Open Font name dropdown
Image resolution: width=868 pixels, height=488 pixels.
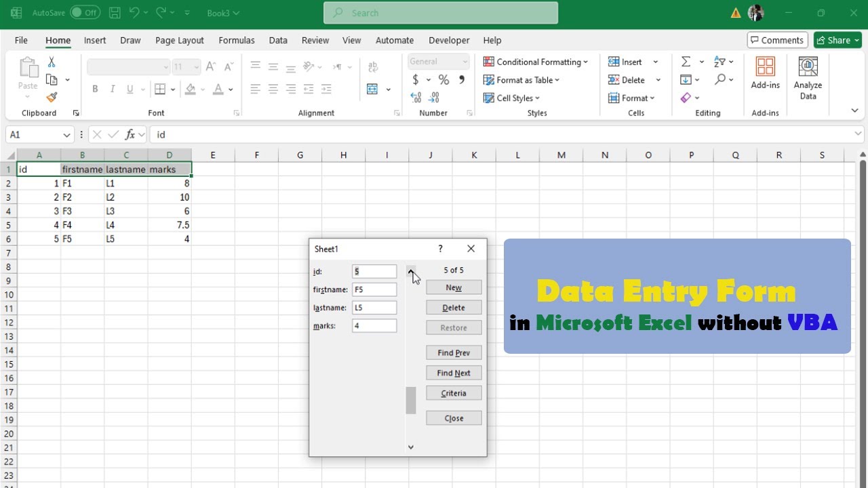(165, 66)
